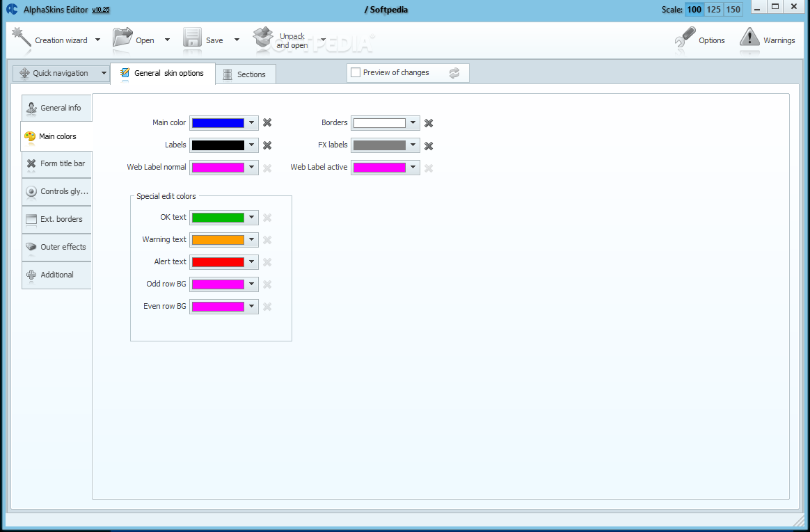The width and height of the screenshot is (810, 532).
Task: Open the Additional side tab
Action: click(57, 275)
